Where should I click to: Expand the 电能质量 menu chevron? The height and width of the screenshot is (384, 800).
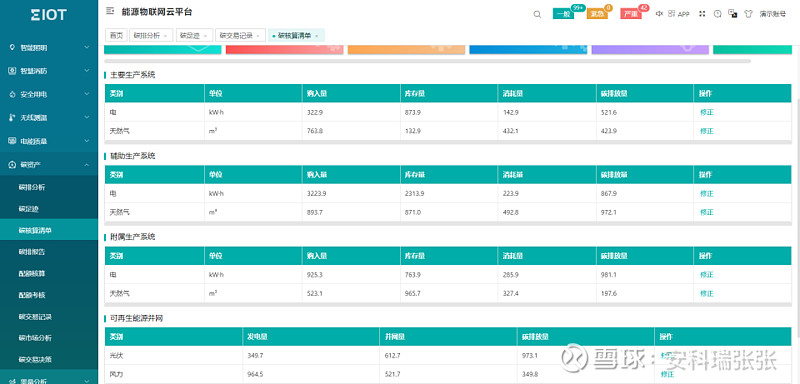pyautogui.click(x=87, y=141)
